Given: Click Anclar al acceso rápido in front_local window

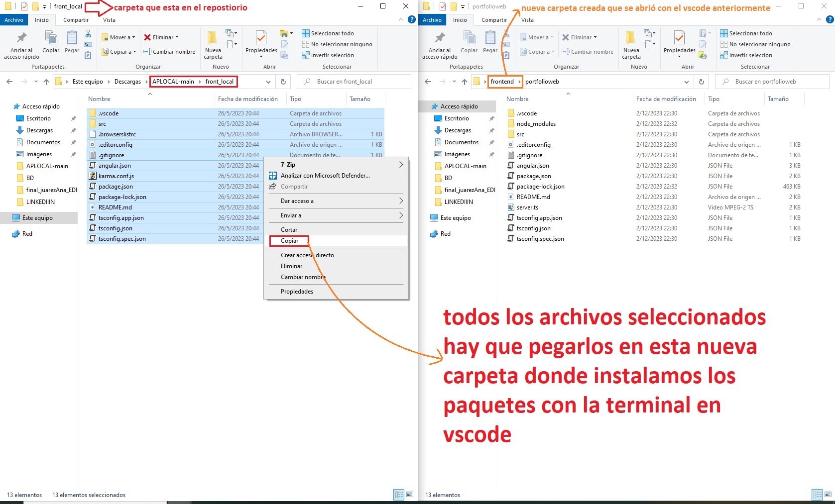Looking at the screenshot, I should [21, 45].
